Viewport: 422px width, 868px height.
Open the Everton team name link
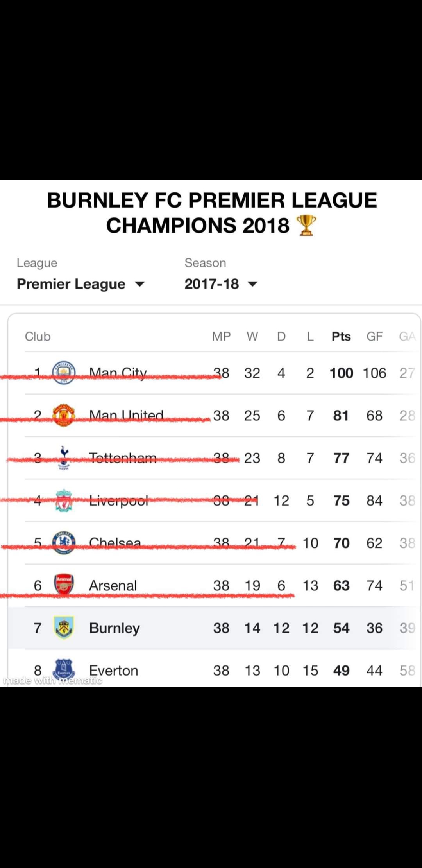pos(113,671)
